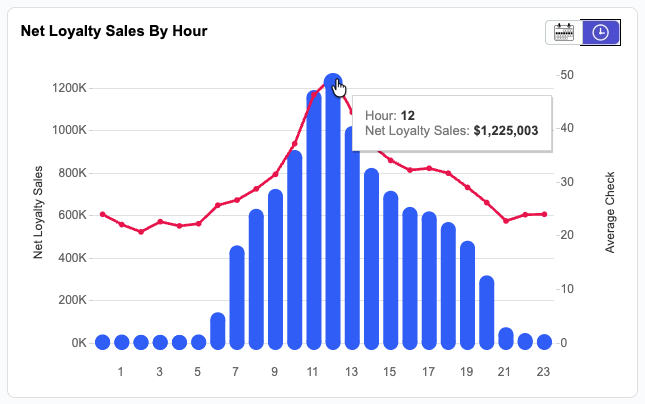The height and width of the screenshot is (404, 645).
Task: Click the 'Net Loyalty Sales By Hour' title
Action: point(114,31)
